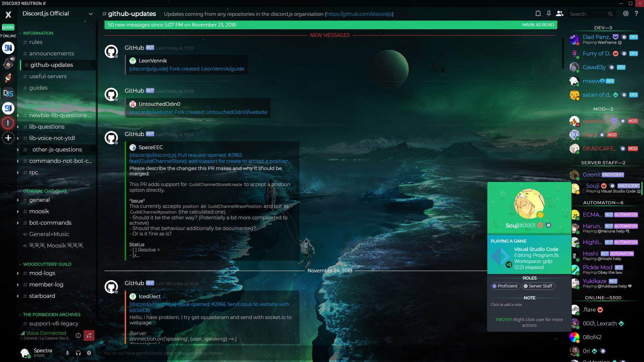
Task: Click IcedElect author avatar in embed
Action: click(x=133, y=296)
